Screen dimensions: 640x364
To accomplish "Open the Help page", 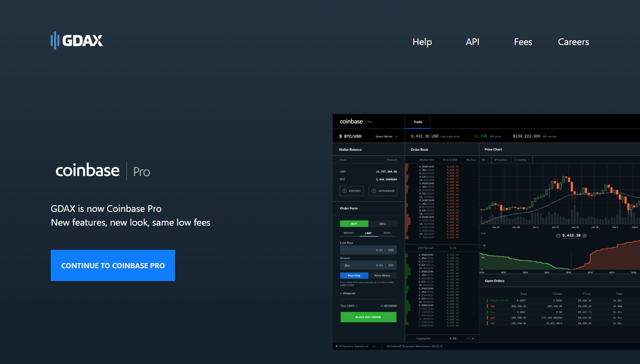I will 422,42.
